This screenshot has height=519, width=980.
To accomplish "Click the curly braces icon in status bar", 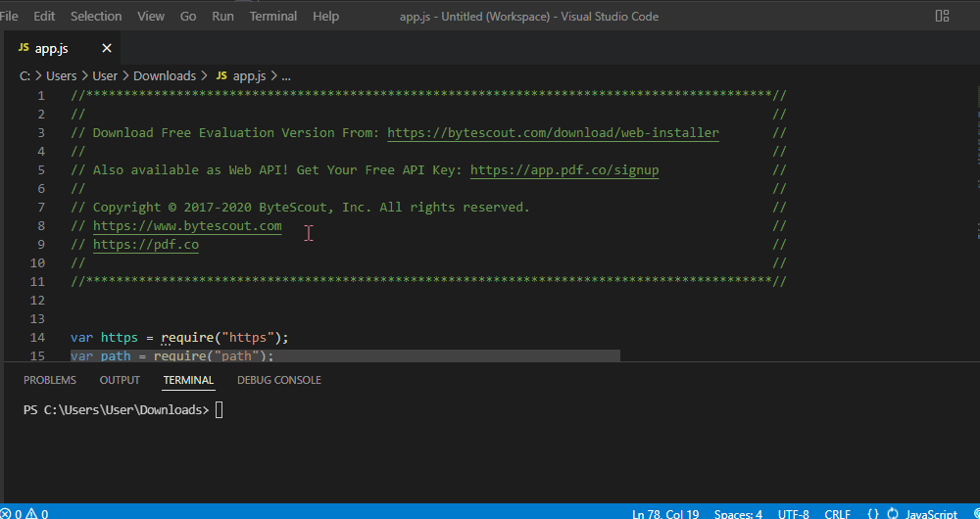I will tap(873, 515).
